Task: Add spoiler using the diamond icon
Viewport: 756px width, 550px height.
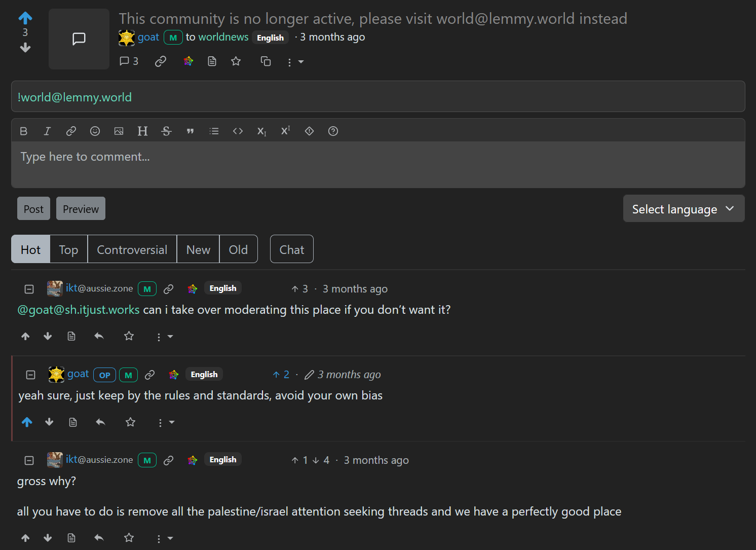Action: pos(309,131)
